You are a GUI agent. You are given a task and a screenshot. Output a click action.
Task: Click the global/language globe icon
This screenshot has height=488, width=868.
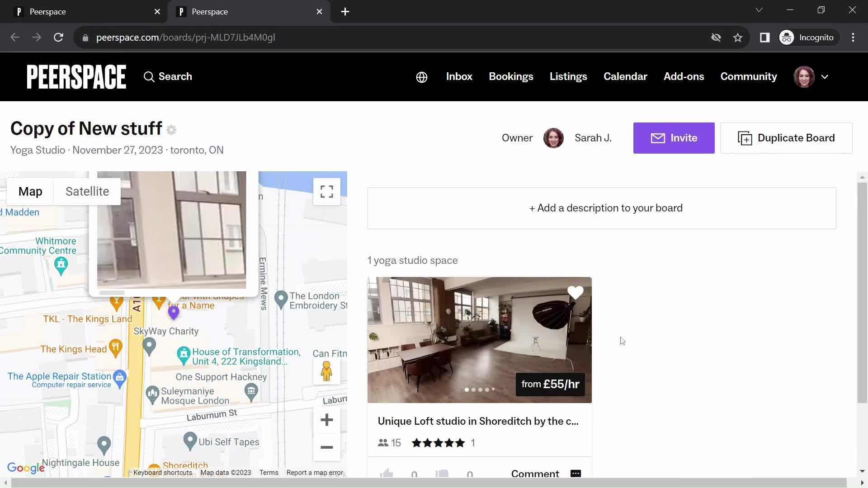(x=422, y=76)
